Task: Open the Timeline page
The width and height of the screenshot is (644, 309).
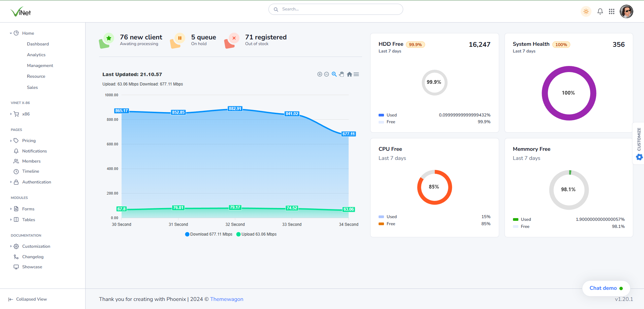Action: (31, 171)
